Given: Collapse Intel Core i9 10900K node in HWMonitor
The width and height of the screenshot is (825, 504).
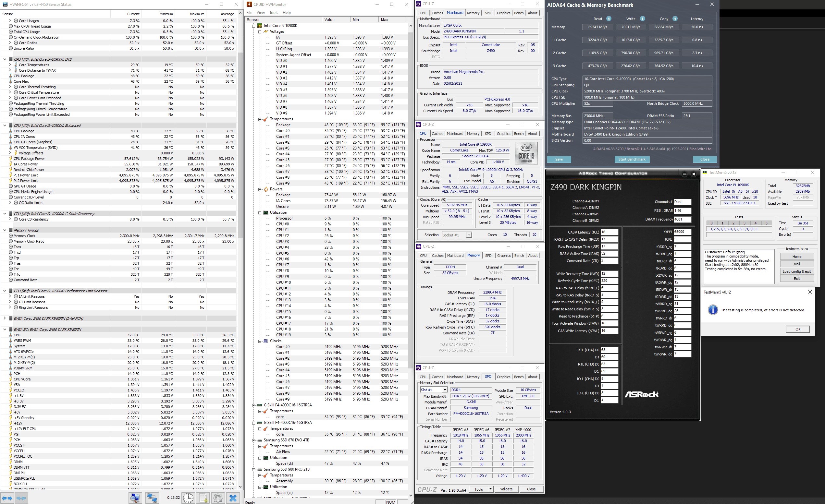Looking at the screenshot, I should point(253,26).
